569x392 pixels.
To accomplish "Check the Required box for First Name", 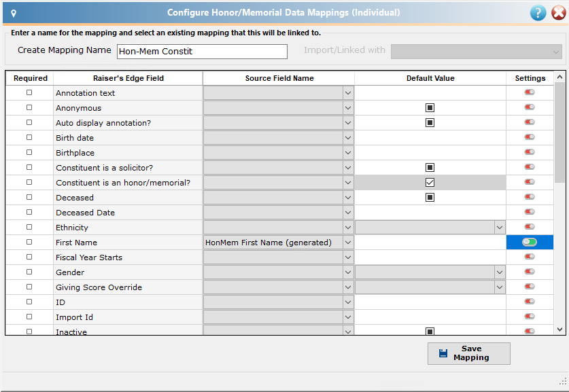I will coord(29,242).
